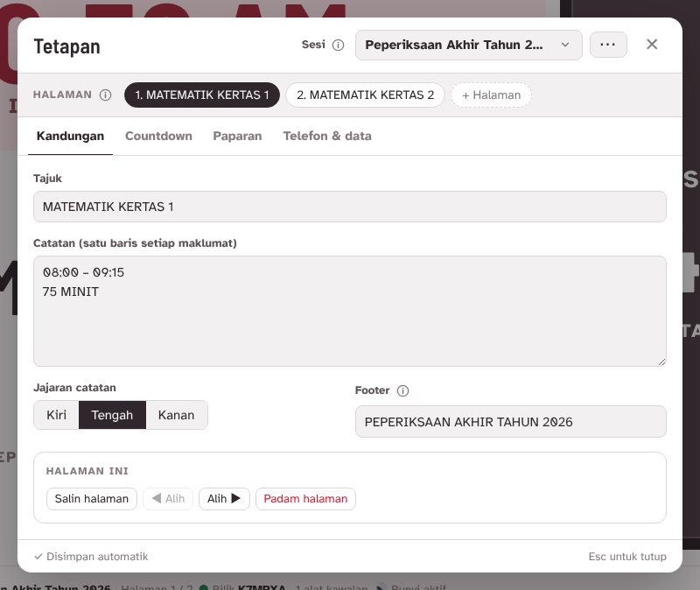Viewport: 700px width, 590px height.
Task: Click the Tajuk input field
Action: tap(350, 207)
